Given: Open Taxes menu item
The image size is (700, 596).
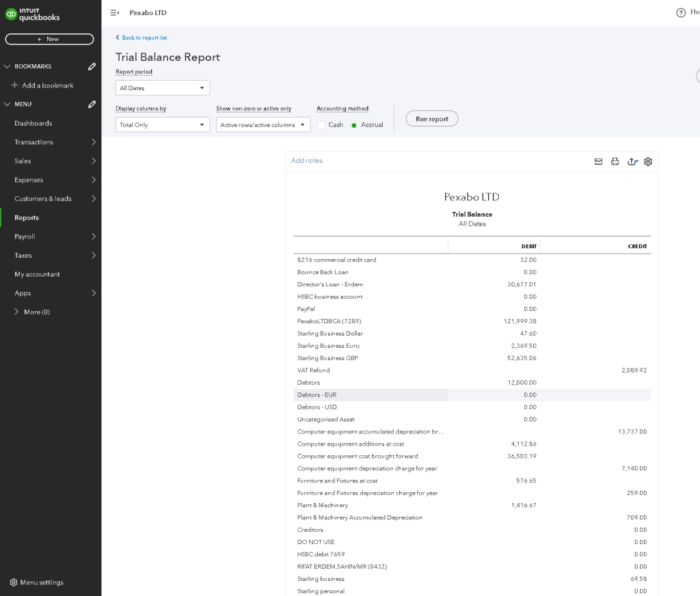Looking at the screenshot, I should click(x=23, y=256).
